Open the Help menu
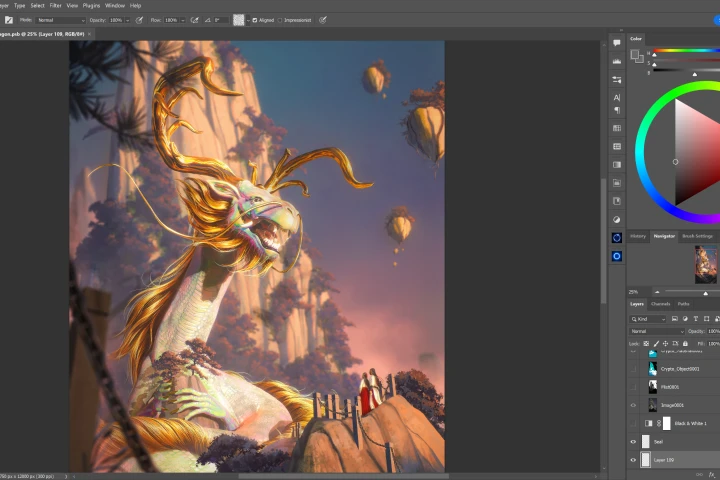 (135, 6)
